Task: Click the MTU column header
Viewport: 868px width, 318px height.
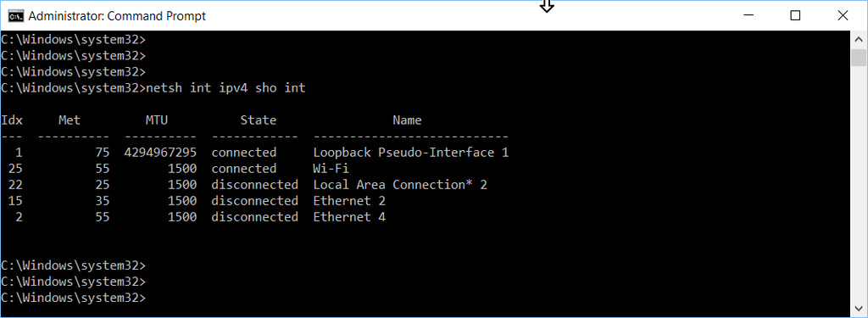Action: click(x=157, y=120)
